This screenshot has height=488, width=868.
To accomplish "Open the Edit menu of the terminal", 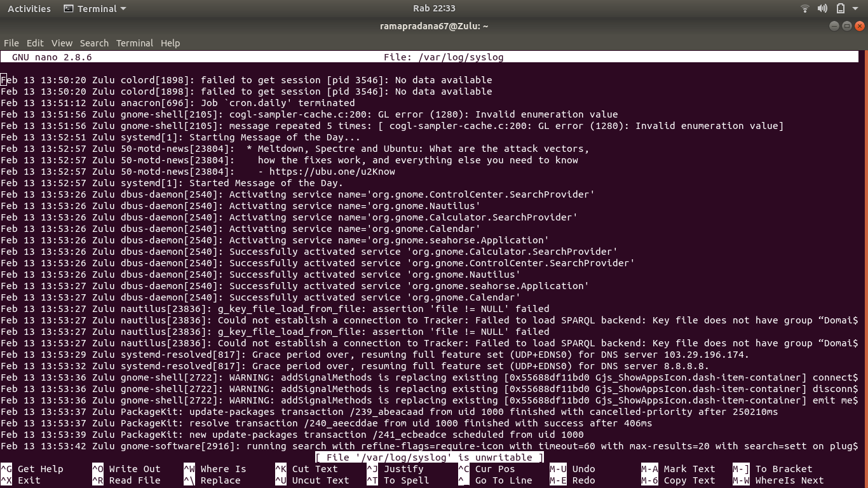I will pyautogui.click(x=35, y=43).
